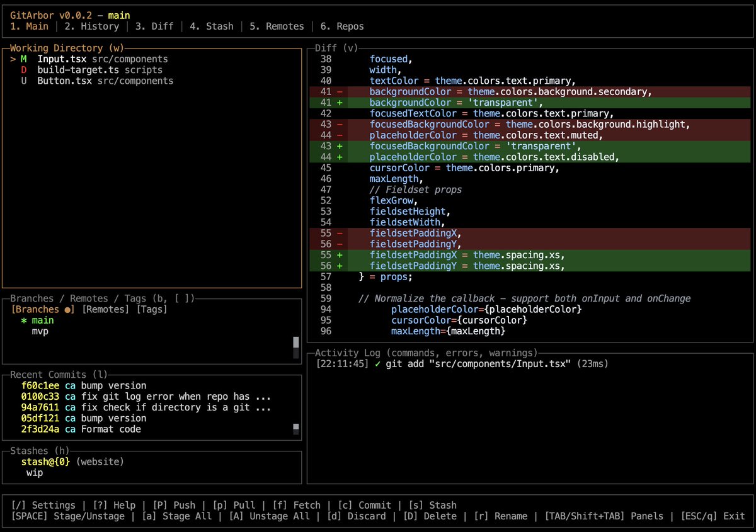Click diff line 59 Normalize the callback comment
756x532 pixels.
(x=524, y=298)
